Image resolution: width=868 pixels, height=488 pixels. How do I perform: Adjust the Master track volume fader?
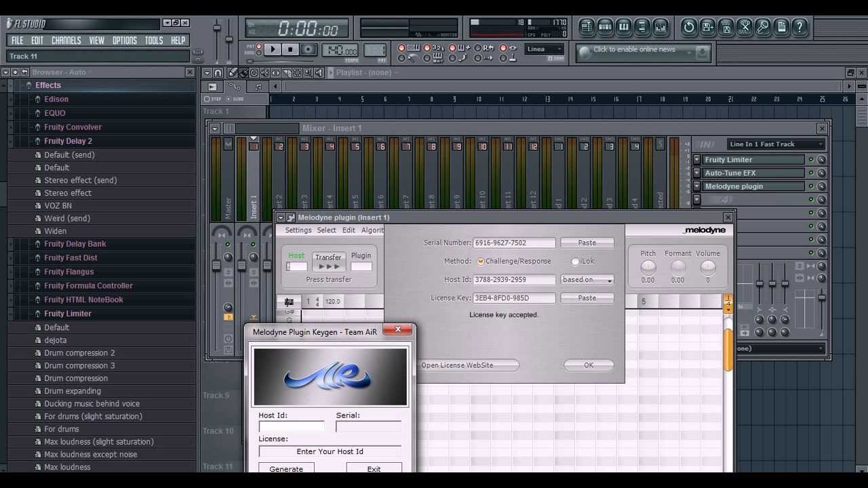(216, 264)
